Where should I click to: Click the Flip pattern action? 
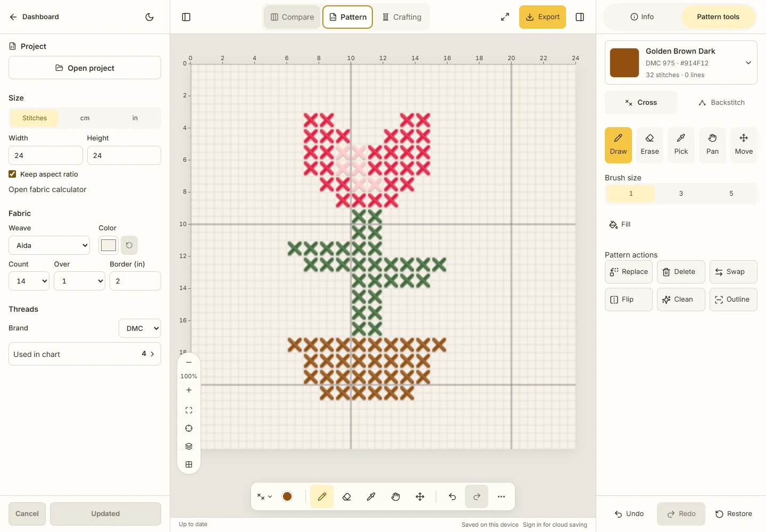pyautogui.click(x=629, y=300)
